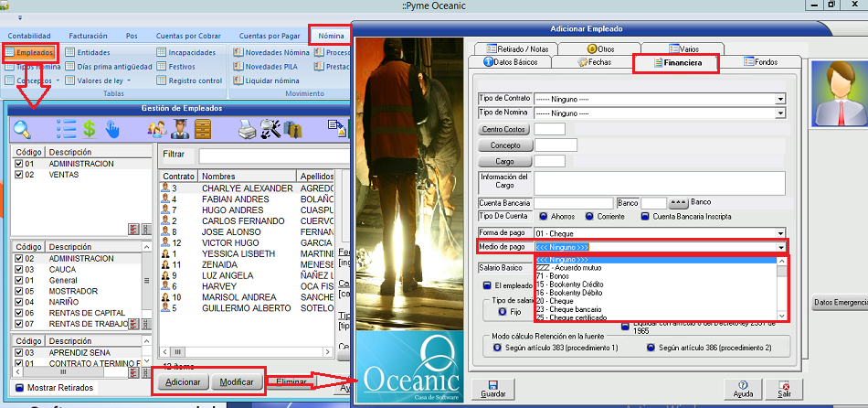The height and width of the screenshot is (408, 868).
Task: Enable Mostrar Retirados
Action: click(19, 388)
